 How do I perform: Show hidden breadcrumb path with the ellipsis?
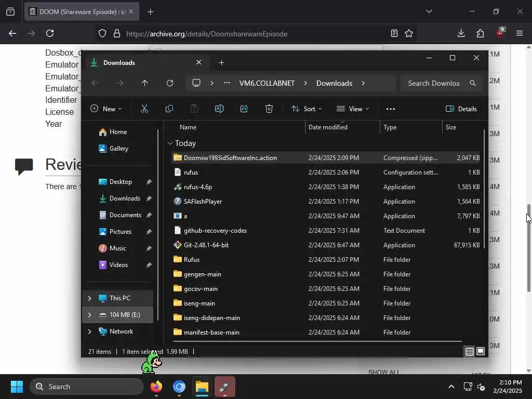[227, 83]
